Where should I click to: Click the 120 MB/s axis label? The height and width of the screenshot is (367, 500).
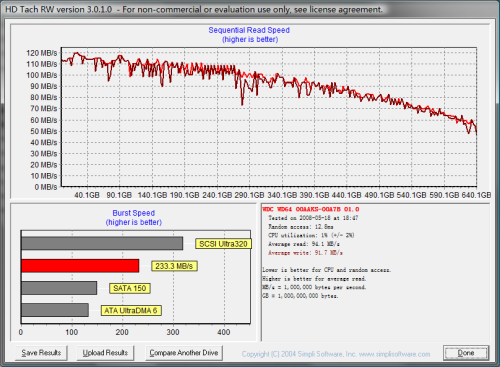click(42, 53)
